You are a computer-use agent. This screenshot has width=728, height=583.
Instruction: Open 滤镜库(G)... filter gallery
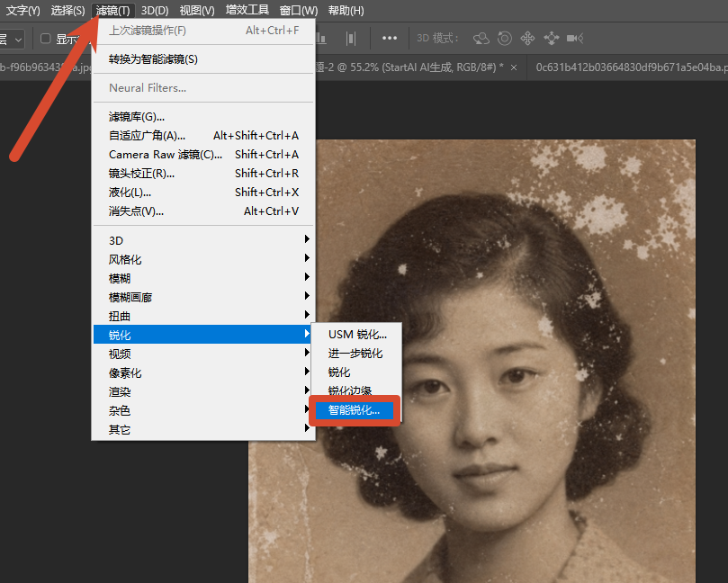coord(203,116)
